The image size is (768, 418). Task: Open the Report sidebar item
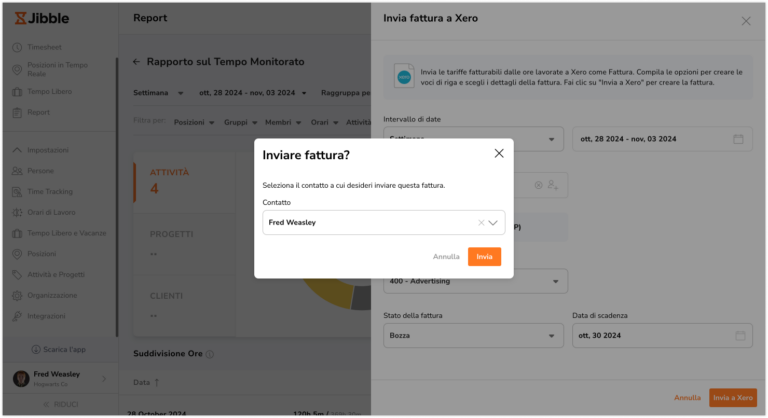pos(38,112)
